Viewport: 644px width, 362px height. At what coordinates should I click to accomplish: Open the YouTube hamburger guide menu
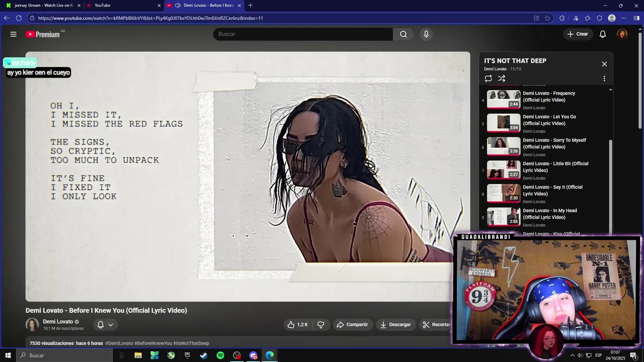point(14,34)
